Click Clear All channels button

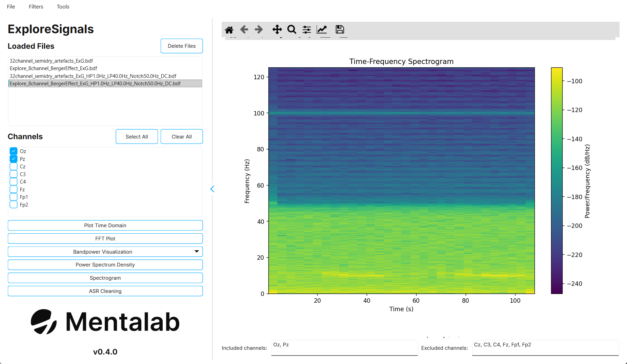182,137
